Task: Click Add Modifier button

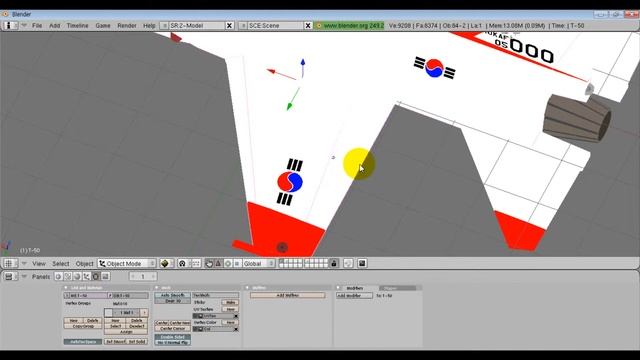Action: click(x=354, y=296)
